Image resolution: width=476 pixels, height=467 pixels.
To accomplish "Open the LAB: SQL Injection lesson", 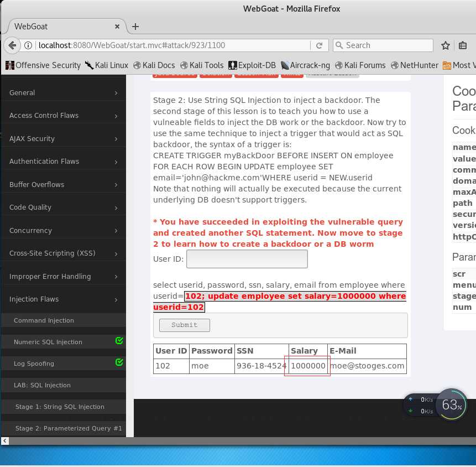I will [x=64, y=385].
